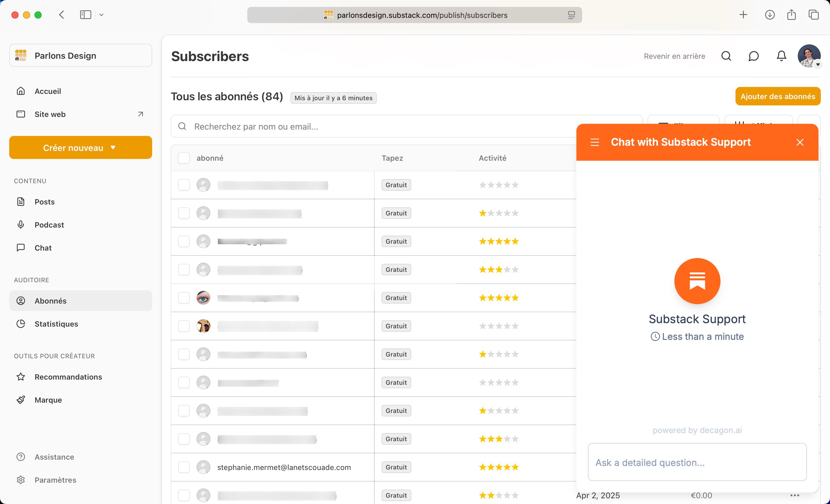Open Podcast in sidebar
Viewport: 830px width, 504px height.
[80, 225]
